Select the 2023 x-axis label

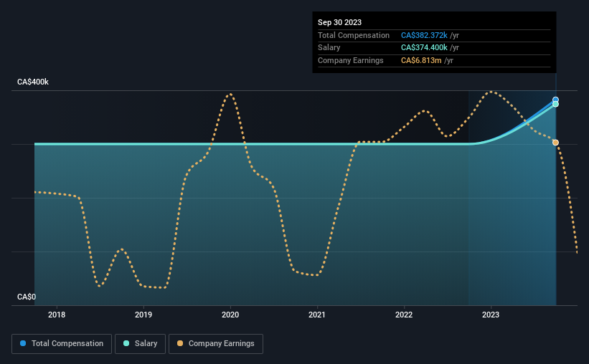click(491, 315)
